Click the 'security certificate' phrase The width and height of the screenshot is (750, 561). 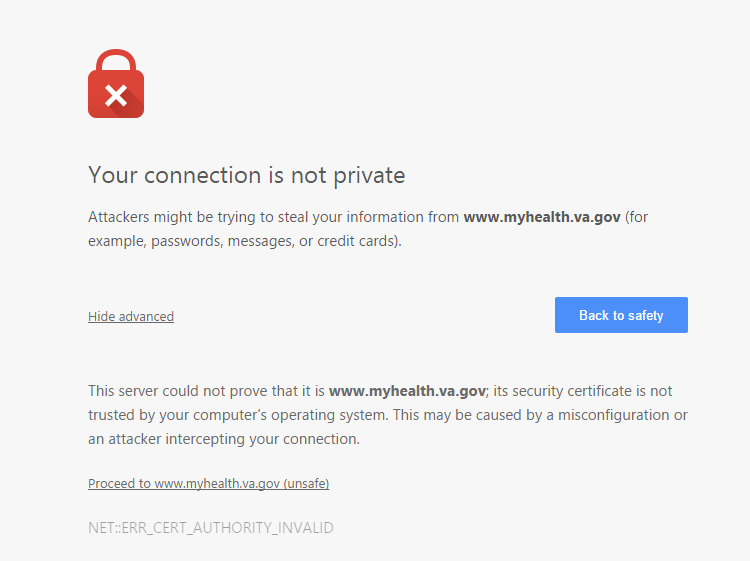point(573,391)
